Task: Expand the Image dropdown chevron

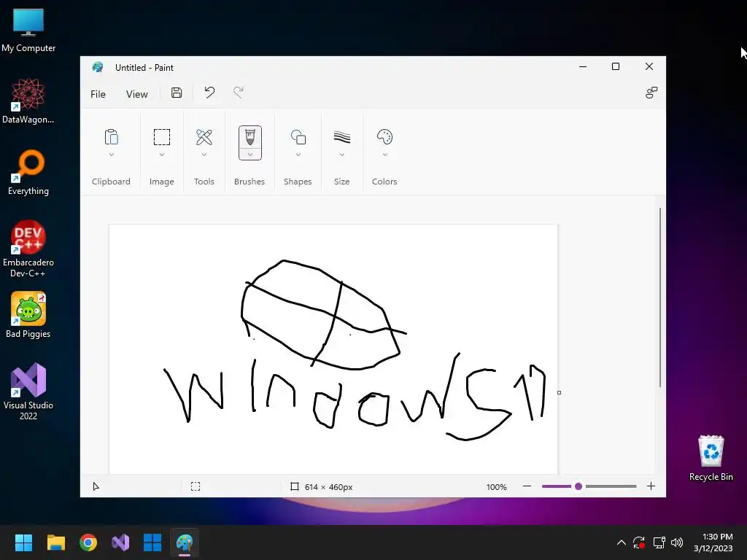Action: point(161,155)
